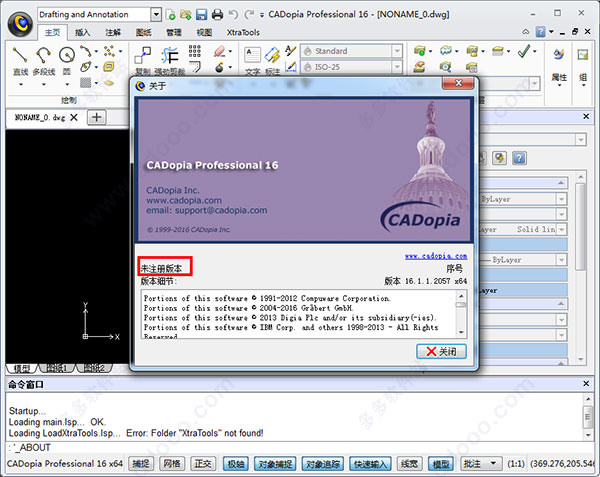600x477 pixels.
Task: Switch to the XtraTools ribbon tab
Action: coord(243,33)
